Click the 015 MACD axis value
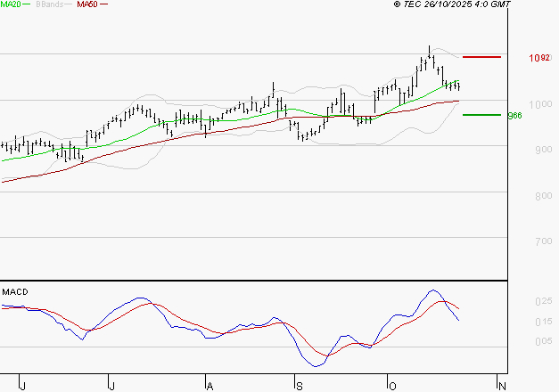The image size is (559, 392). [544, 322]
